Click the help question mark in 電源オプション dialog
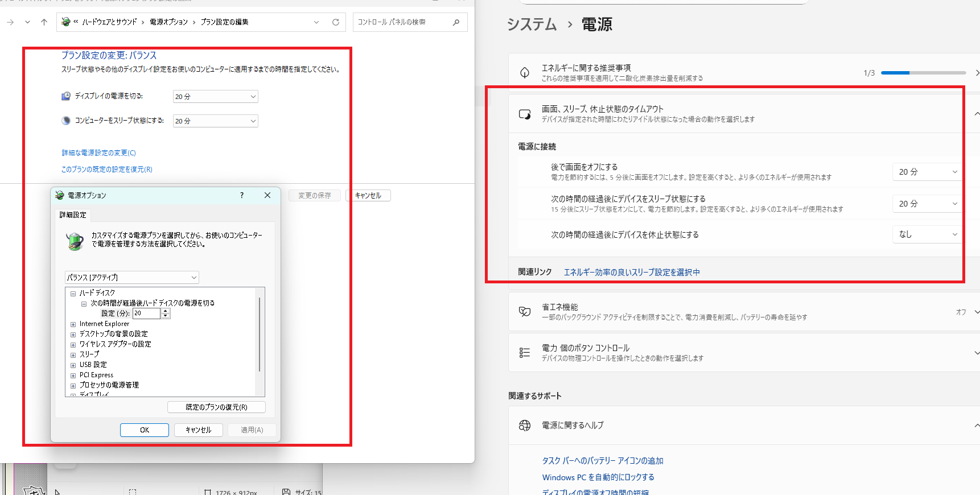980x495 pixels. (x=242, y=195)
